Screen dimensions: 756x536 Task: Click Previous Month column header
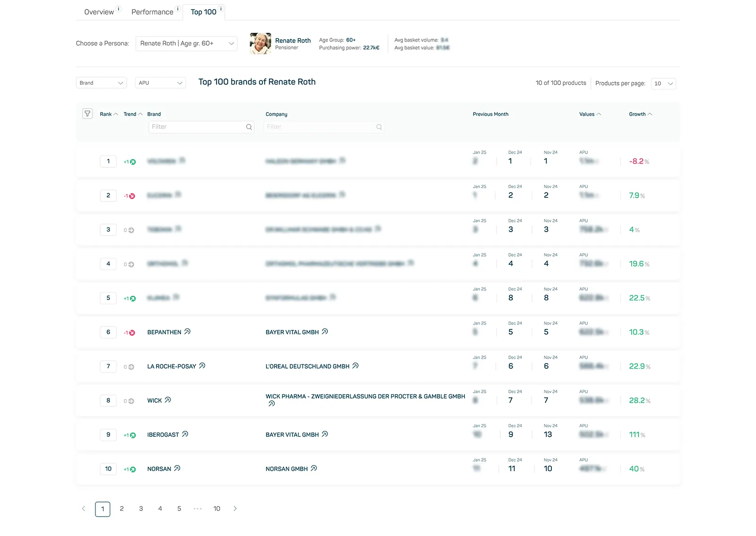click(490, 114)
